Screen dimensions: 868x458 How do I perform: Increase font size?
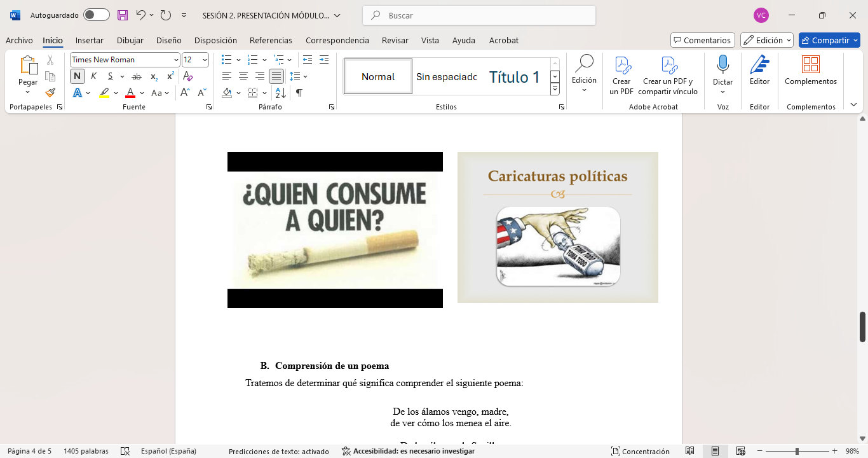[185, 93]
